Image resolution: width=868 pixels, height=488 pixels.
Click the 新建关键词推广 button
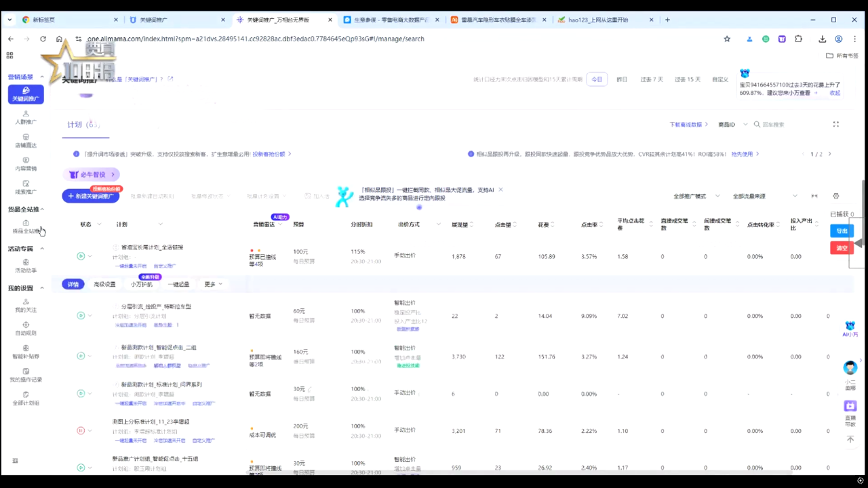pos(91,196)
